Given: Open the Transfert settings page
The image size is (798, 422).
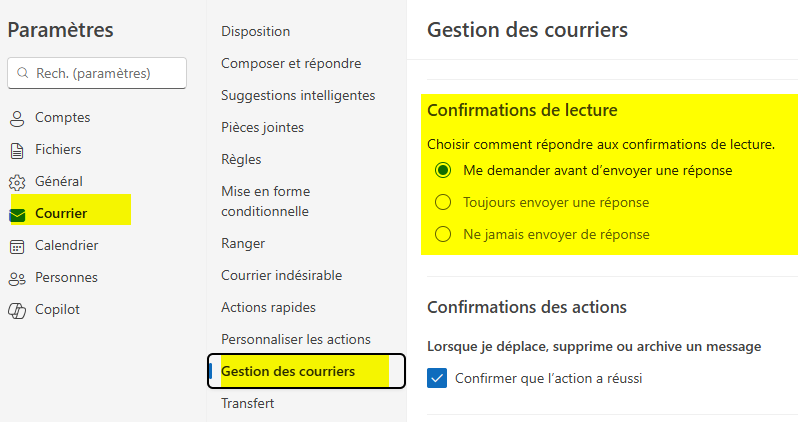Looking at the screenshot, I should pyautogui.click(x=247, y=404).
